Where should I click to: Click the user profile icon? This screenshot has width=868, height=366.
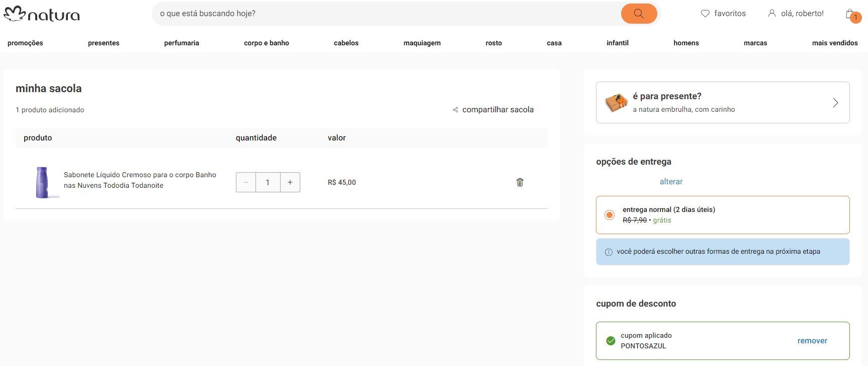coord(772,13)
